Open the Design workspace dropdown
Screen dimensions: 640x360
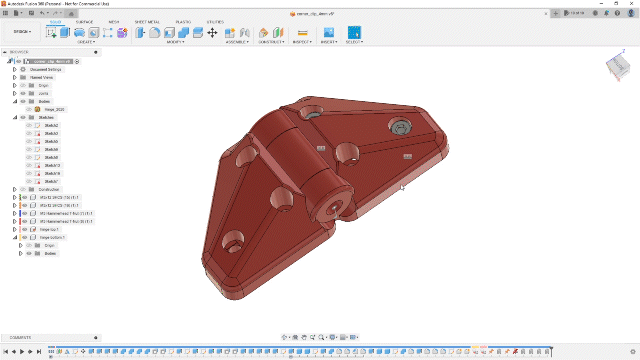tap(22, 32)
